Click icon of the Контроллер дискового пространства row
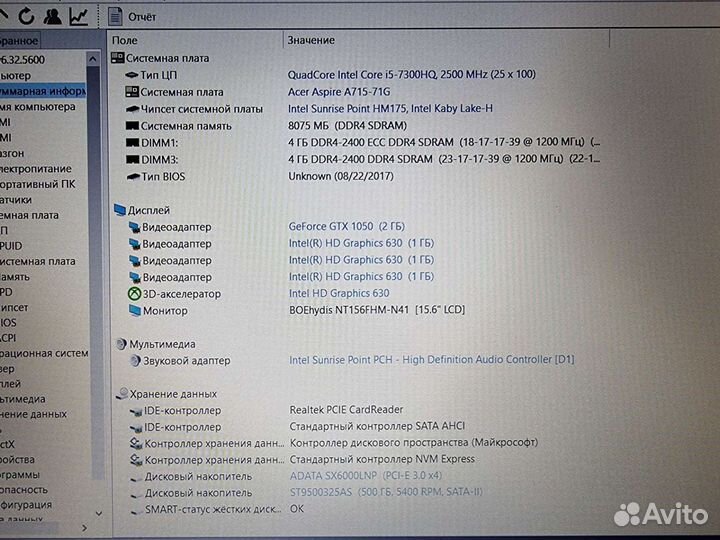This screenshot has height=540, width=720. (136, 444)
